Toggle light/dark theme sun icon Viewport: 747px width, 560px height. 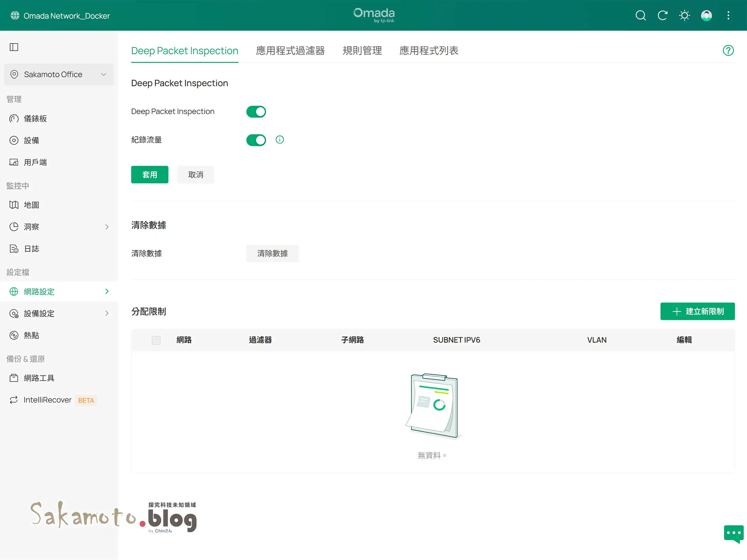pos(684,15)
